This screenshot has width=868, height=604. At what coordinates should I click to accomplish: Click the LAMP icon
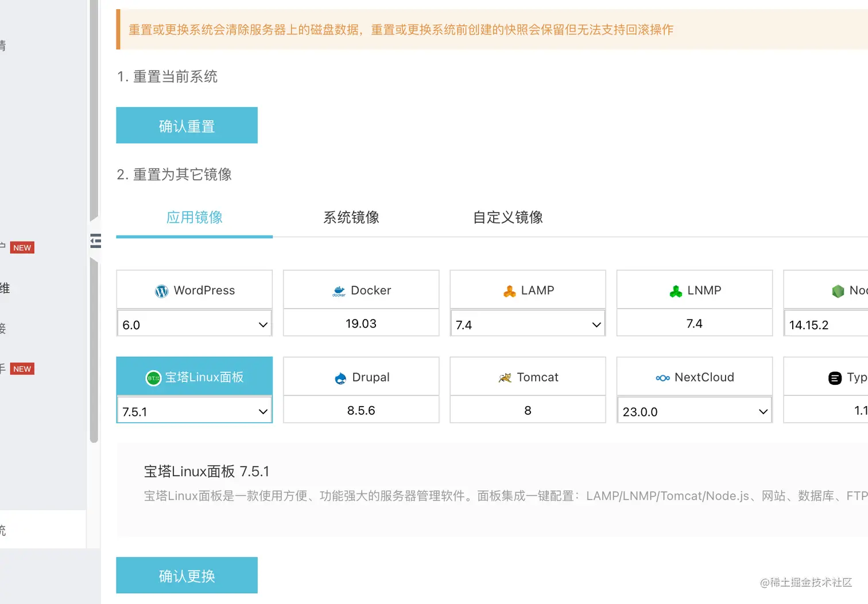[x=510, y=291]
